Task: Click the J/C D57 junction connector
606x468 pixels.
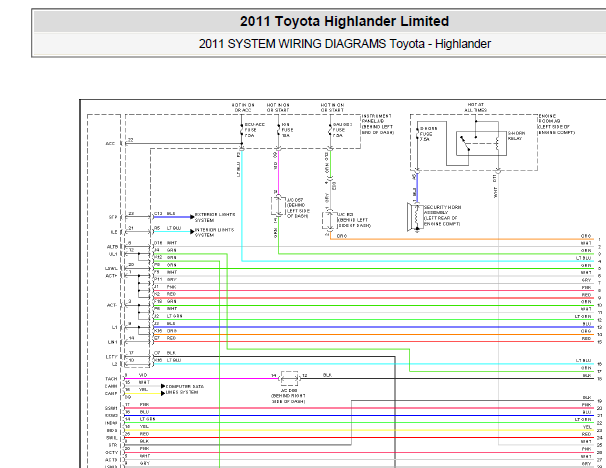Action: 277,205
